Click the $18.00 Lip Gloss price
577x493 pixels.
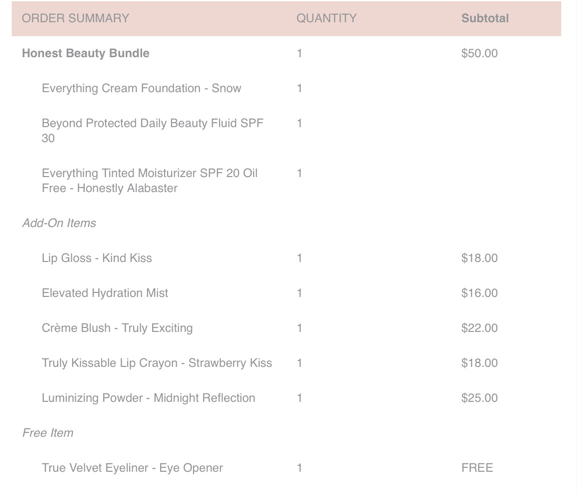point(479,258)
